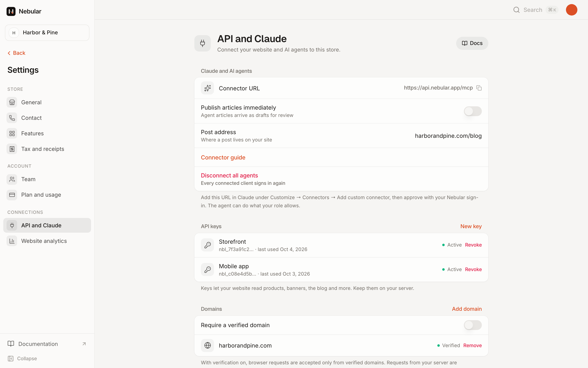Click the search magnifier icon
Image resolution: width=588 pixels, height=368 pixels.
[516, 10]
